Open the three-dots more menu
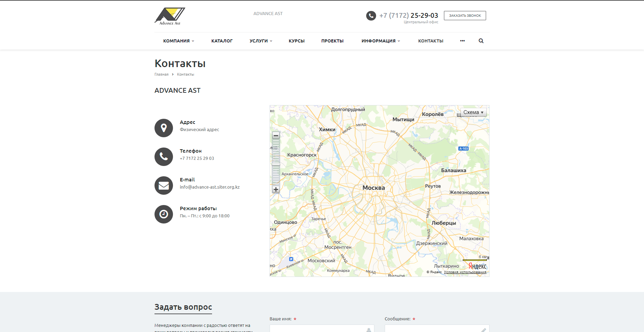Screen dimensions: 644x332 462,41
